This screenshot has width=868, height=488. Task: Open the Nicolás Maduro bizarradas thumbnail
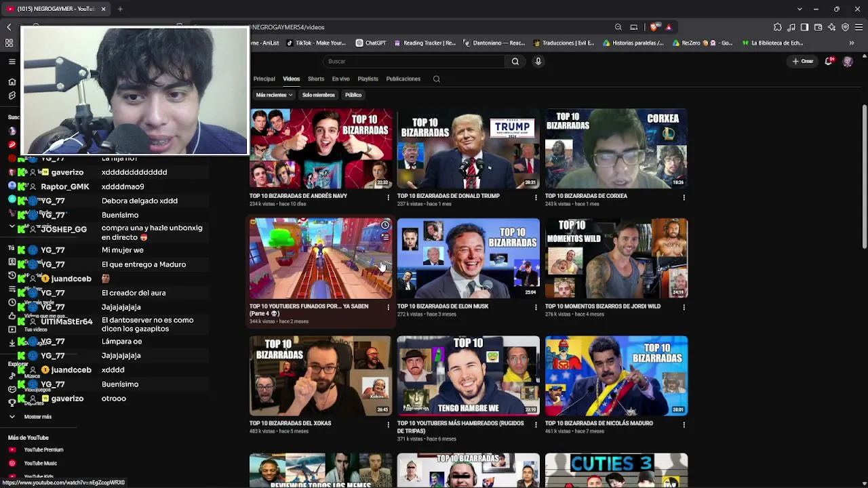click(616, 375)
